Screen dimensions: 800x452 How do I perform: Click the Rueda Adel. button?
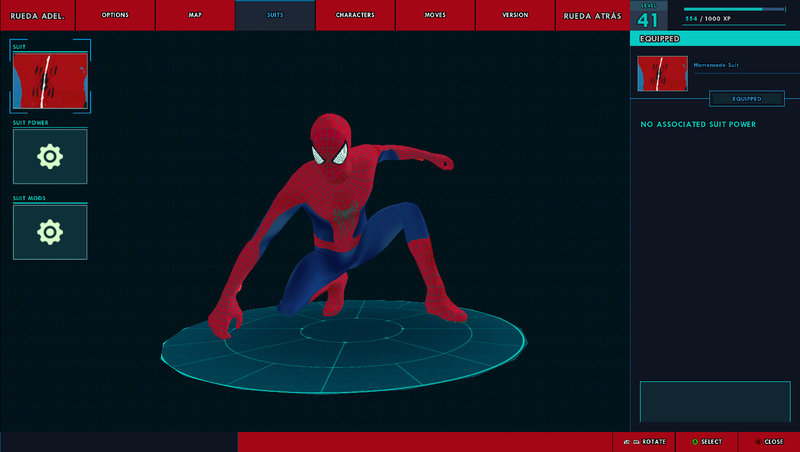point(37,15)
